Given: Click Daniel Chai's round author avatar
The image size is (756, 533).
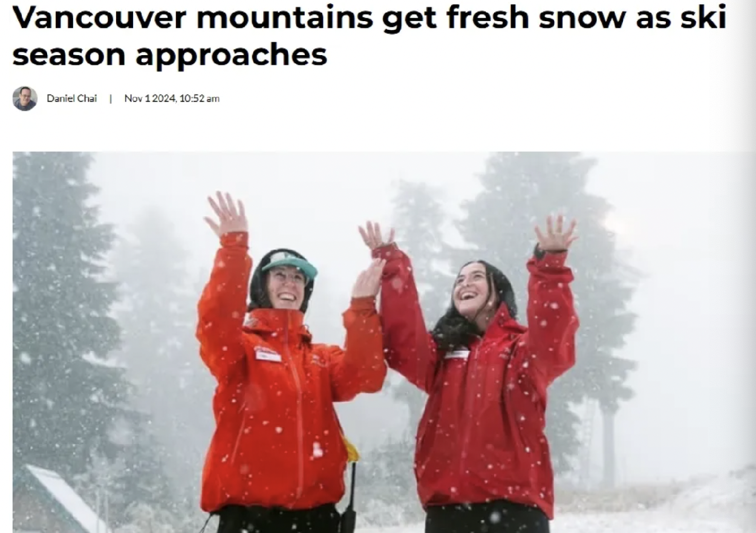Looking at the screenshot, I should (25, 99).
